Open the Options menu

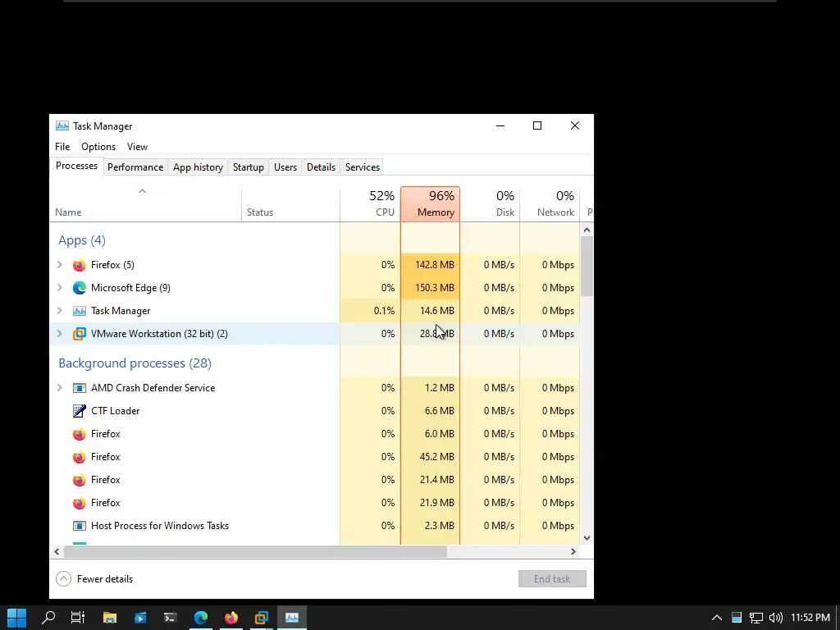98,147
